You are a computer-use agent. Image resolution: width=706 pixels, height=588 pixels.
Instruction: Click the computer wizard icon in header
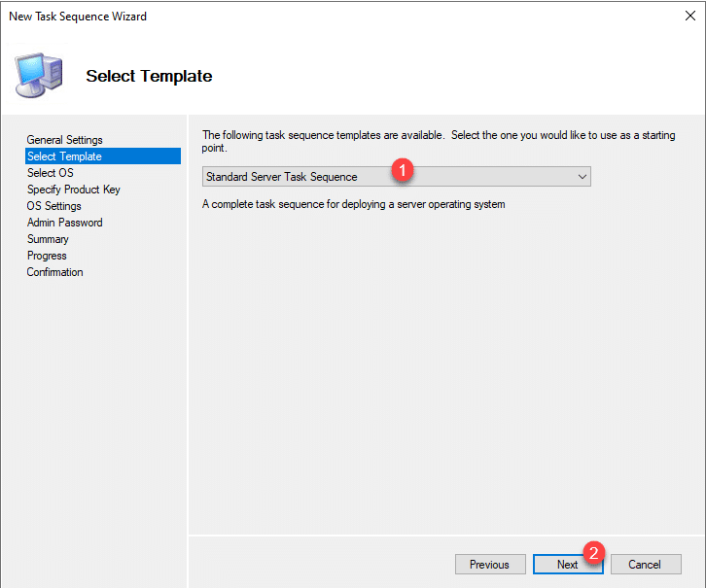point(39,74)
